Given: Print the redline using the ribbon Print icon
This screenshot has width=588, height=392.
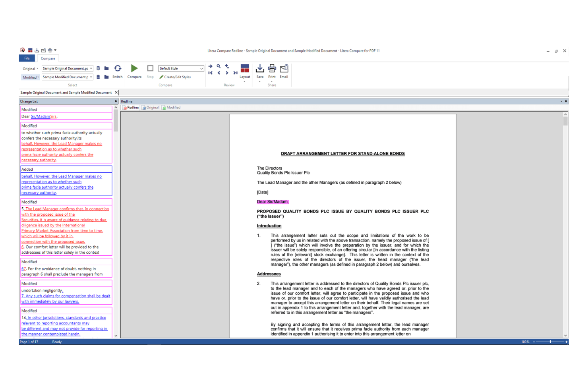Looking at the screenshot, I should [x=272, y=69].
